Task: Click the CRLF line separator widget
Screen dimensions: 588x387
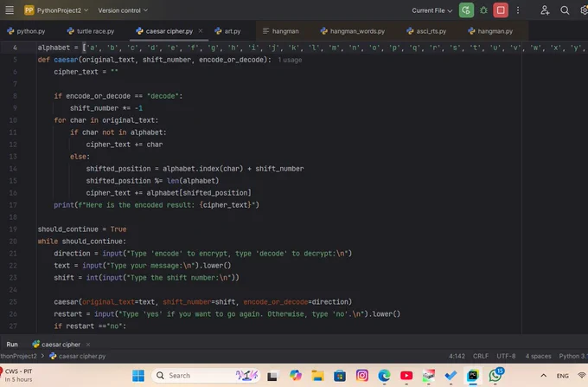Action: click(481, 356)
